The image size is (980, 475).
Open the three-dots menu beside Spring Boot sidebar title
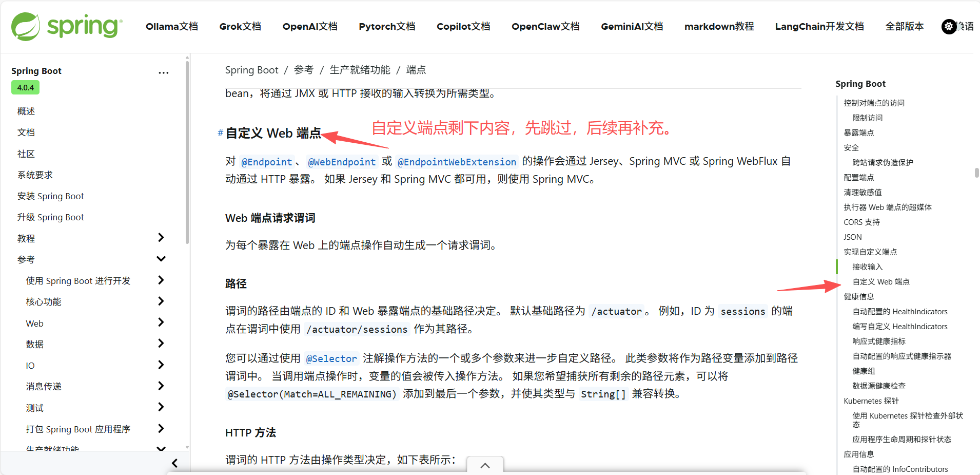point(164,73)
